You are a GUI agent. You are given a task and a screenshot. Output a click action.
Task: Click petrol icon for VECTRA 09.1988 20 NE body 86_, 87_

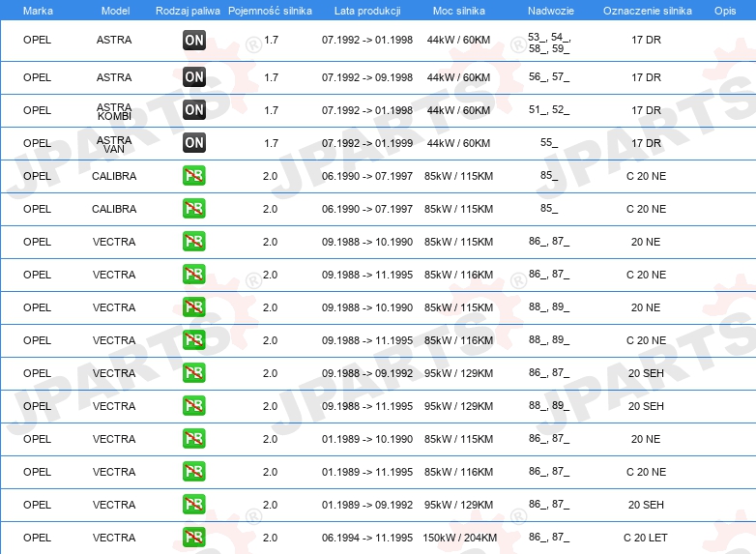coord(194,242)
